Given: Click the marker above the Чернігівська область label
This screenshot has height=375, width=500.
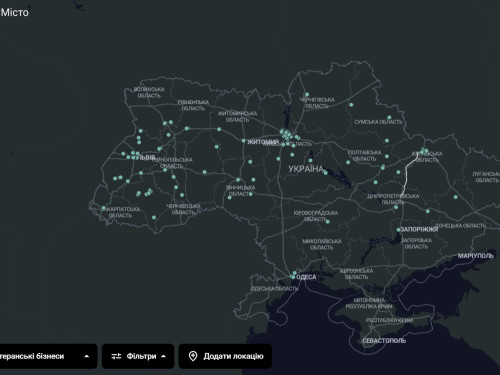Looking at the screenshot, I should pos(307,95).
